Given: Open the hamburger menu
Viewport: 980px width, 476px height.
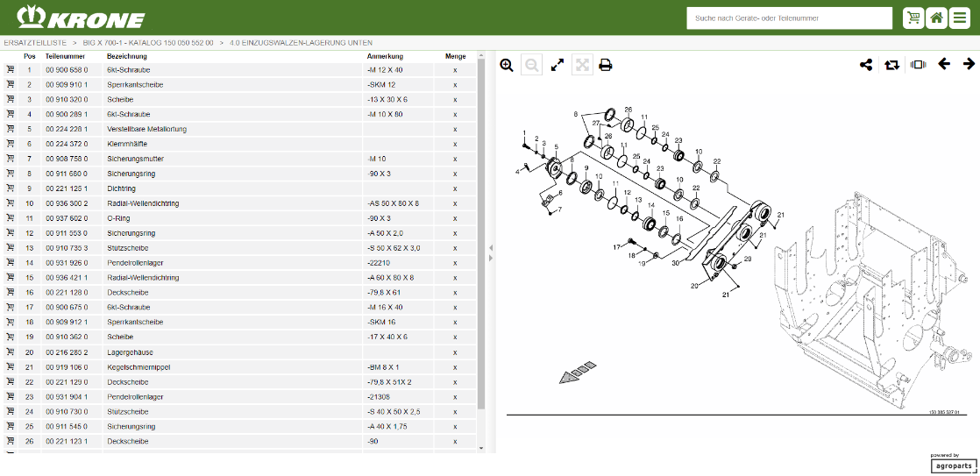Looking at the screenshot, I should point(961,18).
